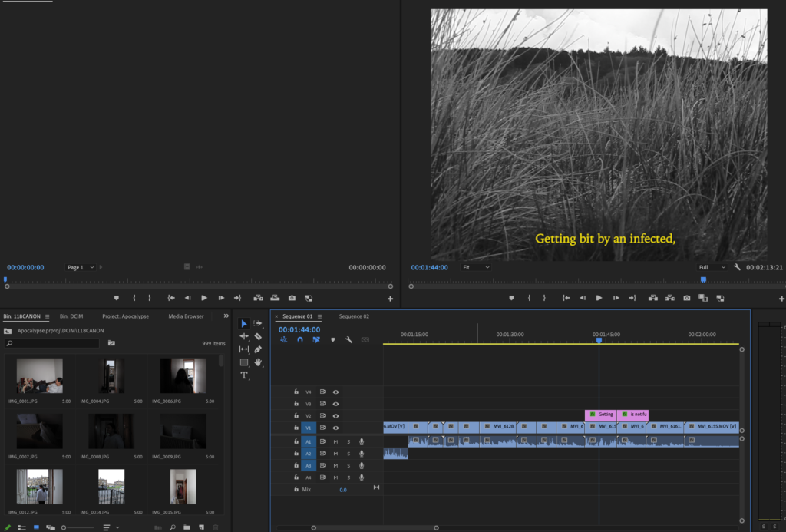Open the Page 1 dropdown in Source Monitor
Screen dimensions: 786x532
point(81,267)
